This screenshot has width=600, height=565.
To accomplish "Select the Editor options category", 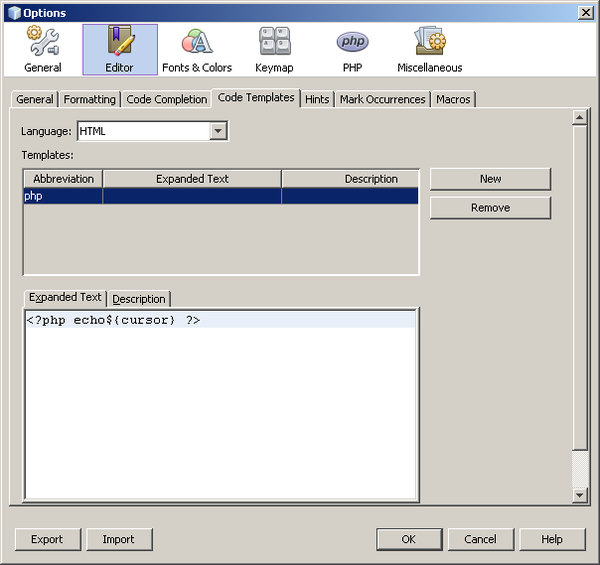I will tap(119, 49).
